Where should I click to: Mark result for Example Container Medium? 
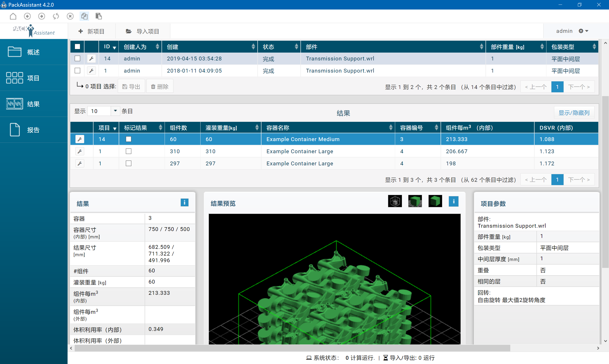coord(128,139)
